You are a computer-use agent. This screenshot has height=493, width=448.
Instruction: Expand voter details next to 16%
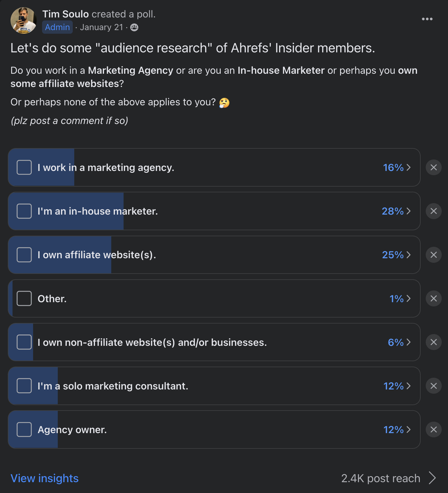[408, 167]
